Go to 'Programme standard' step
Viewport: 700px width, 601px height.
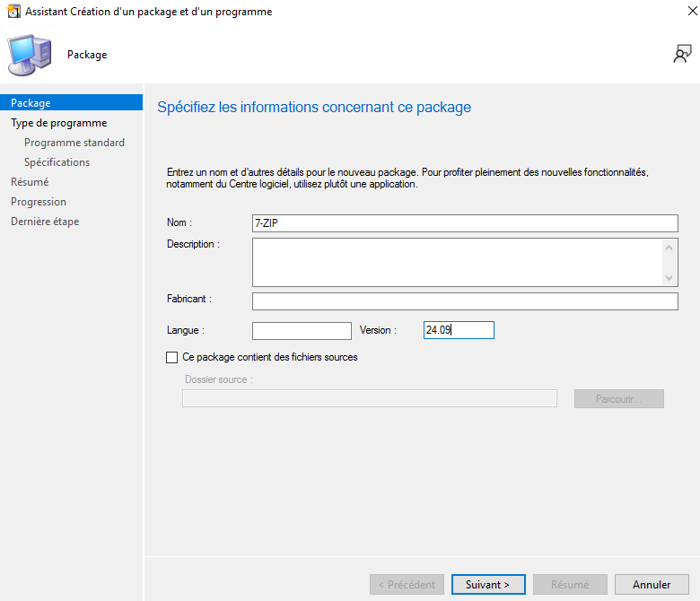pos(74,143)
